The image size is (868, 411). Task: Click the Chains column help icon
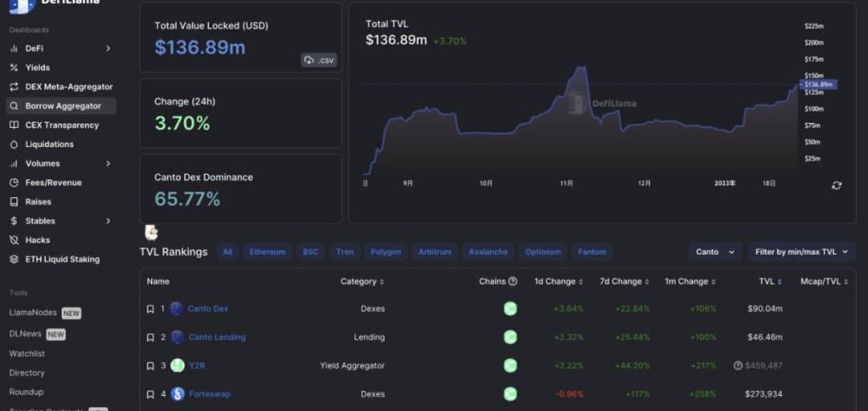click(513, 282)
